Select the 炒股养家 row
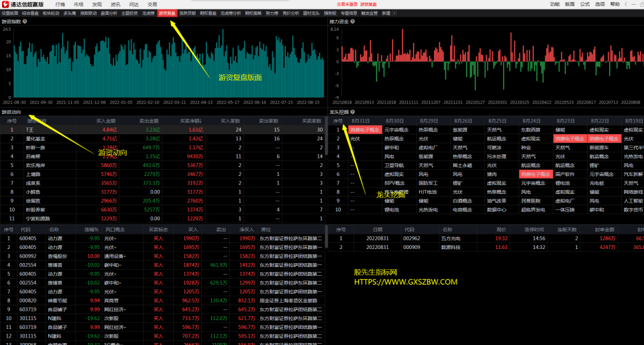This screenshot has width=644, height=345. (x=162, y=210)
